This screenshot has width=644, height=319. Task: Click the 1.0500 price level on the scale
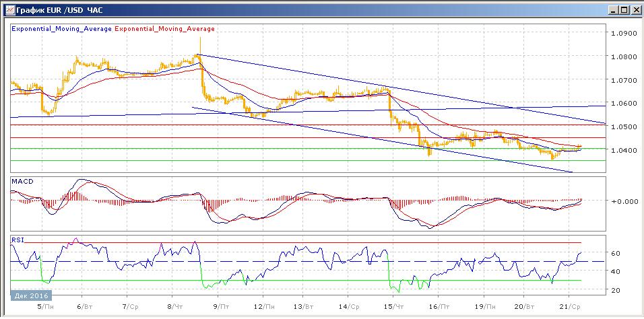[622, 127]
